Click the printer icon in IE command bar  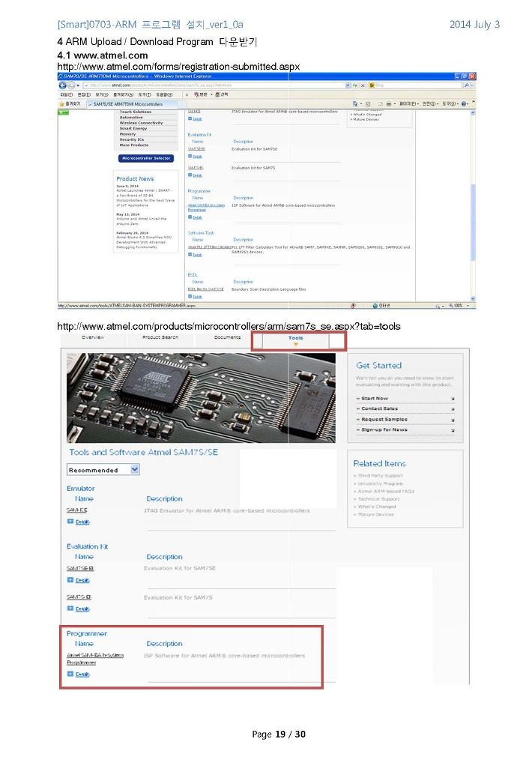click(x=390, y=103)
